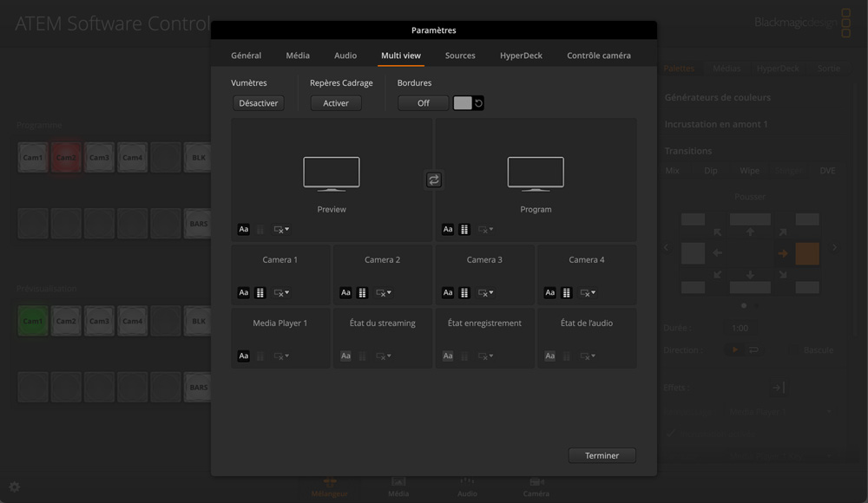Click the gray Bordures color swatch

coord(463,103)
